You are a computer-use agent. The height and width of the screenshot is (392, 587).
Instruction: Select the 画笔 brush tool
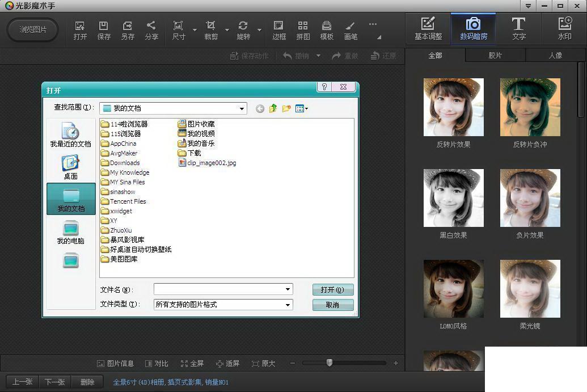coord(350,30)
